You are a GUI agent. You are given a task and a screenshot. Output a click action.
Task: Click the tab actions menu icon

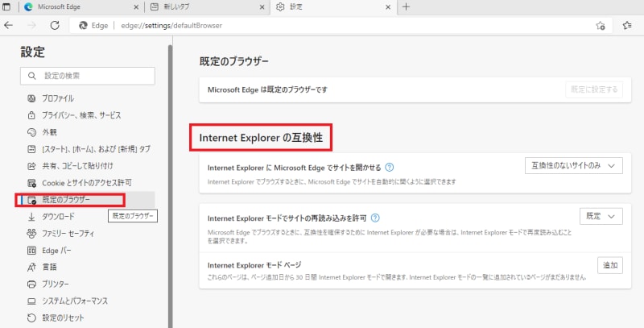[6, 6]
